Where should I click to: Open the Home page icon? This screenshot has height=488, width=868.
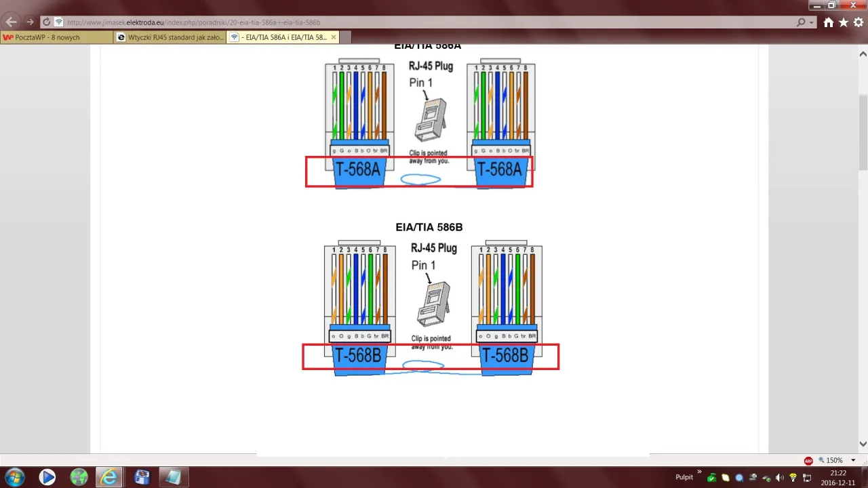click(x=829, y=22)
